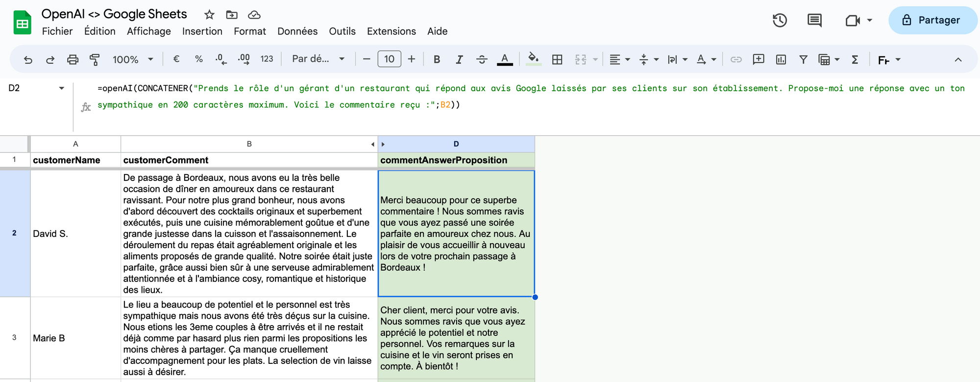Open the cell name box dropdown
This screenshot has width=980, height=382.
(x=62, y=88)
